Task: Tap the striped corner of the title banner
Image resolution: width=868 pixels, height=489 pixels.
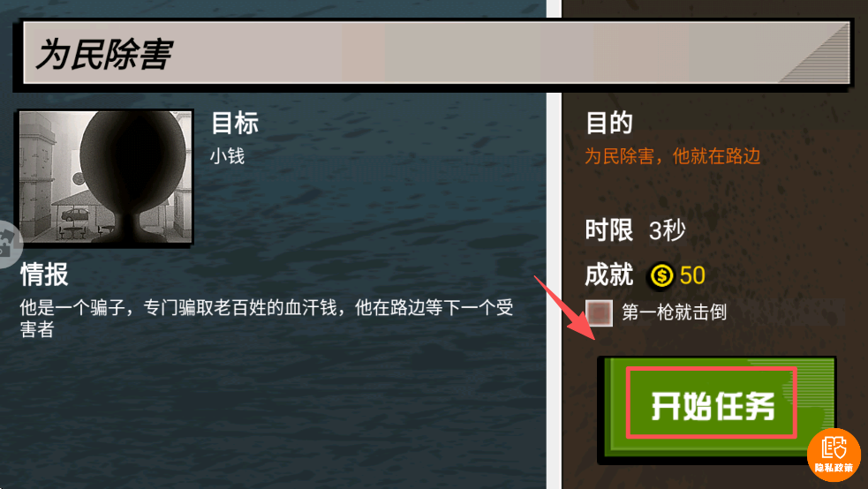Action: coord(815,54)
